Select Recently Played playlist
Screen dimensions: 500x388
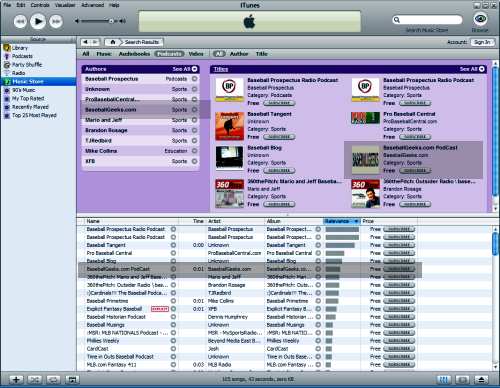(x=30, y=107)
